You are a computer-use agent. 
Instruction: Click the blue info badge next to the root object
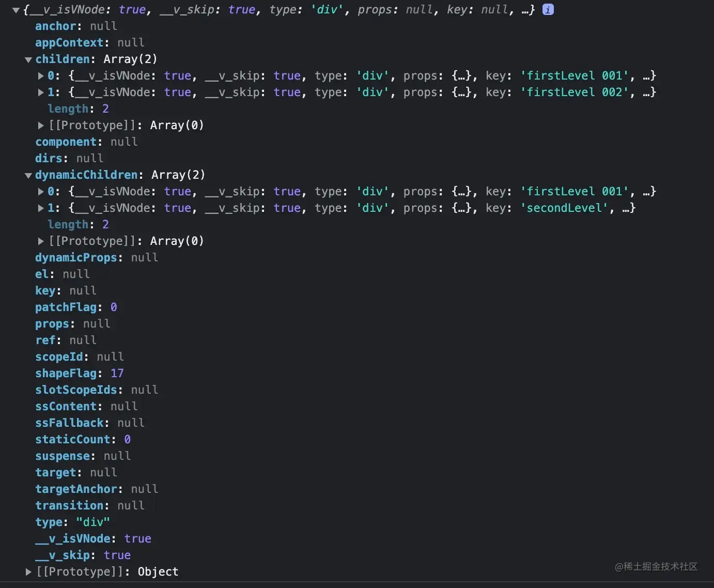click(x=548, y=9)
